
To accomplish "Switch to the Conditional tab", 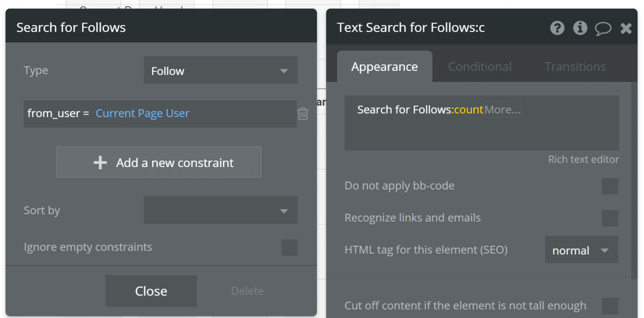I will pos(480,66).
